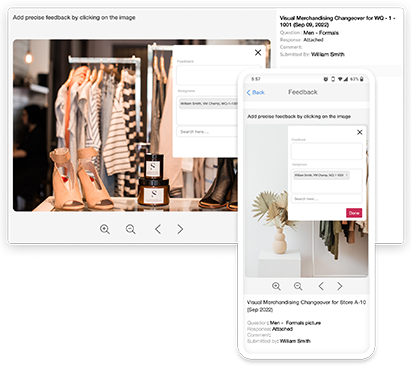Tap the Feedback text box on phone
Screen dimensions: 411x370
tap(327, 151)
